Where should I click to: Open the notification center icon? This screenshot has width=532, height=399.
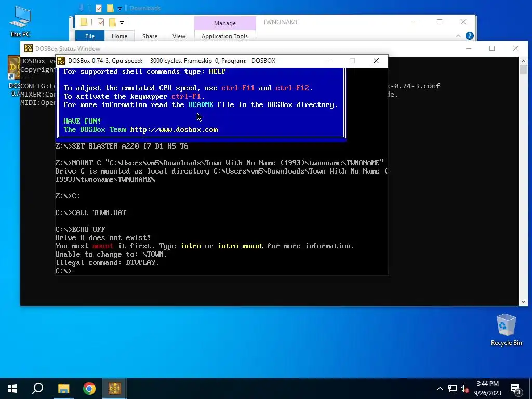[x=516, y=389]
